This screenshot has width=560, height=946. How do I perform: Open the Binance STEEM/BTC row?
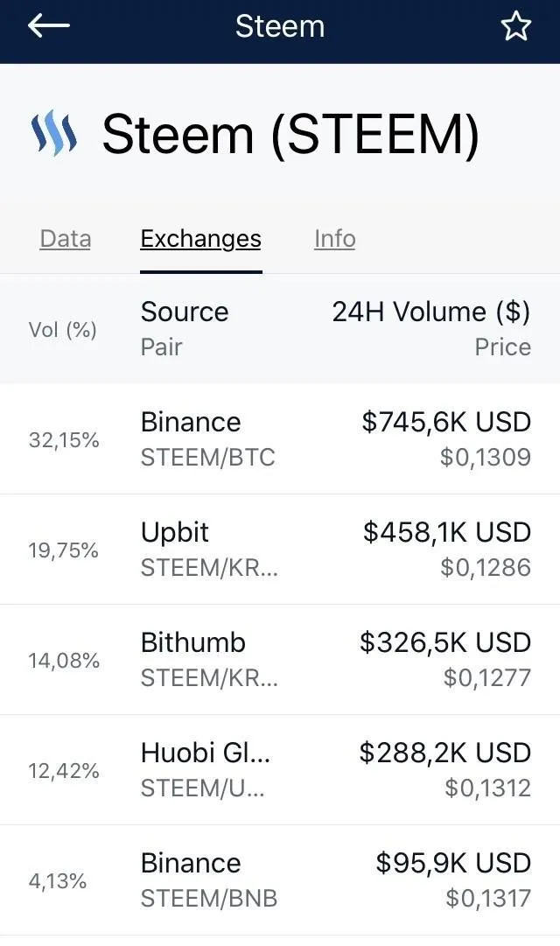(280, 439)
